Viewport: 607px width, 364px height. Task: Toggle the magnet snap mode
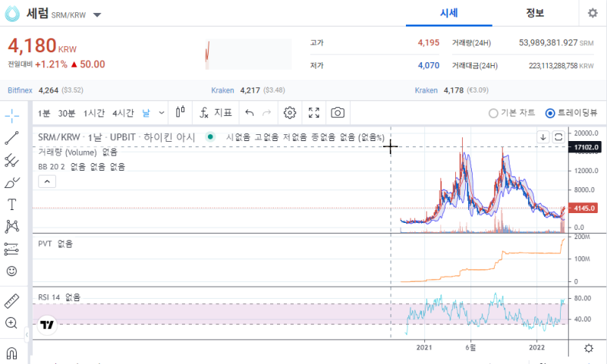point(12,353)
